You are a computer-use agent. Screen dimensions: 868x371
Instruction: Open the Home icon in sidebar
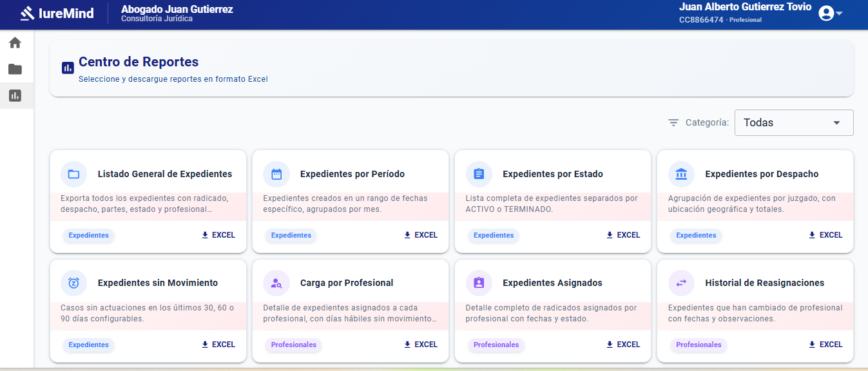[15, 43]
